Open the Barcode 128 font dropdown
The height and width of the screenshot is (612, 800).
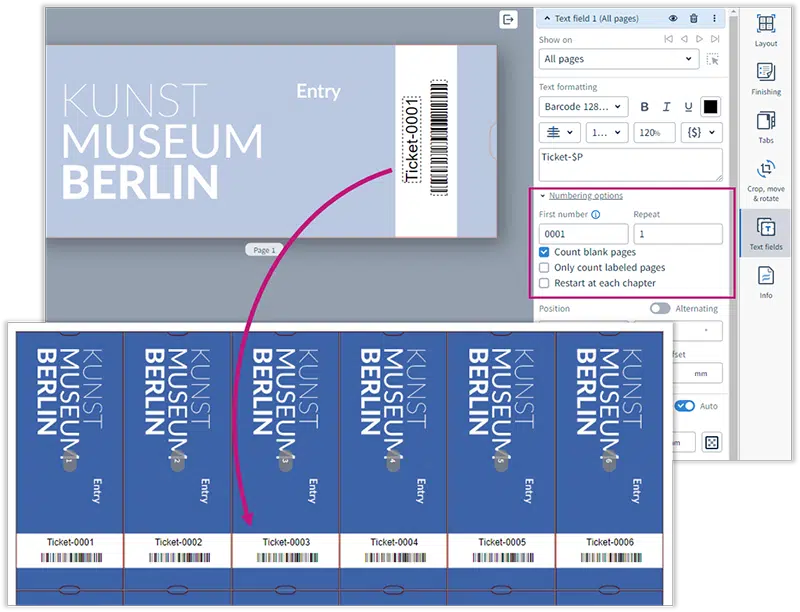click(583, 107)
